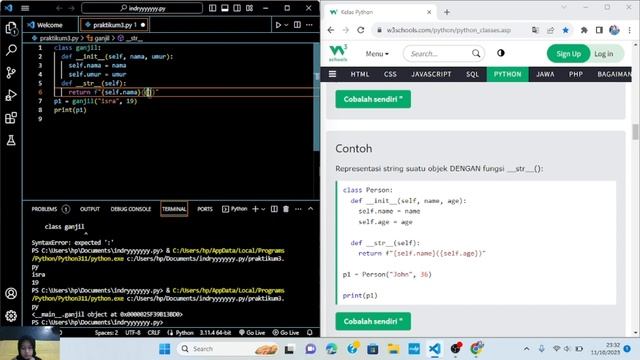640x360 pixels.
Task: Open a new Chrome tab
Action: 447,12
